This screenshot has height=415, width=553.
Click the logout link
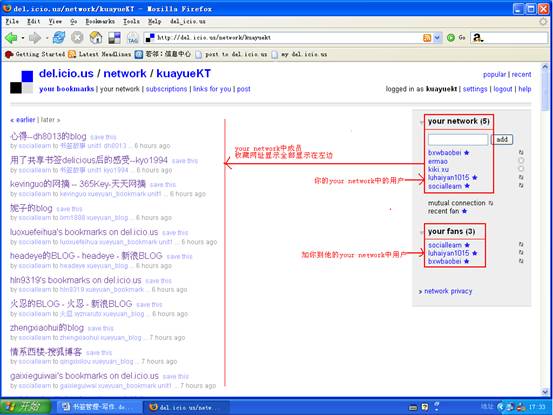coord(503,89)
